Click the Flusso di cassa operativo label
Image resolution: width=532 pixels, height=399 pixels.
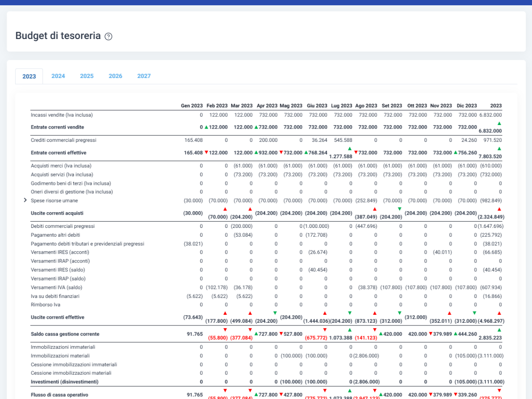[x=59, y=395]
